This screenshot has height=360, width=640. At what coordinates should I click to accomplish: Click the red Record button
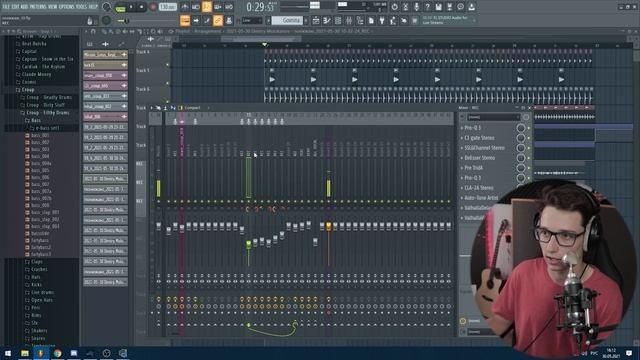click(x=153, y=7)
